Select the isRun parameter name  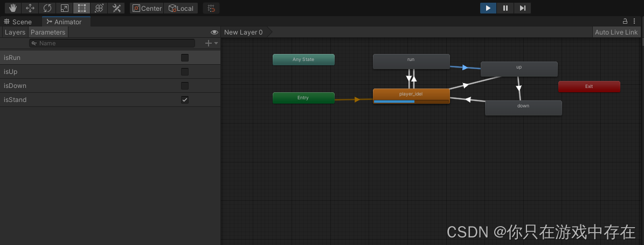[12, 58]
